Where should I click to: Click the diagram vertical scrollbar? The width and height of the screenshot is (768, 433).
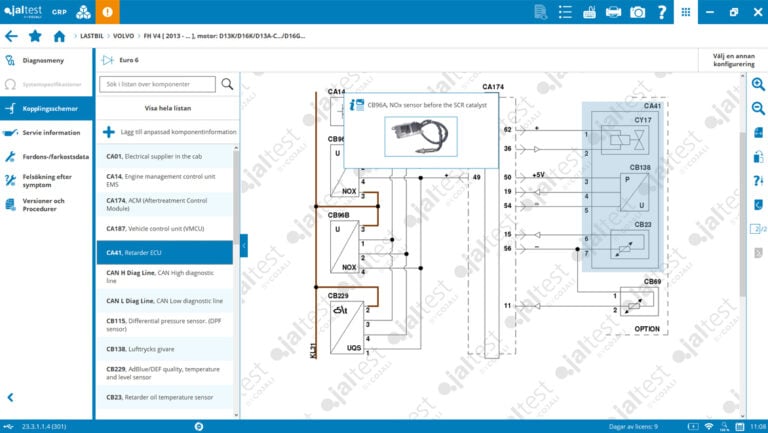744,214
